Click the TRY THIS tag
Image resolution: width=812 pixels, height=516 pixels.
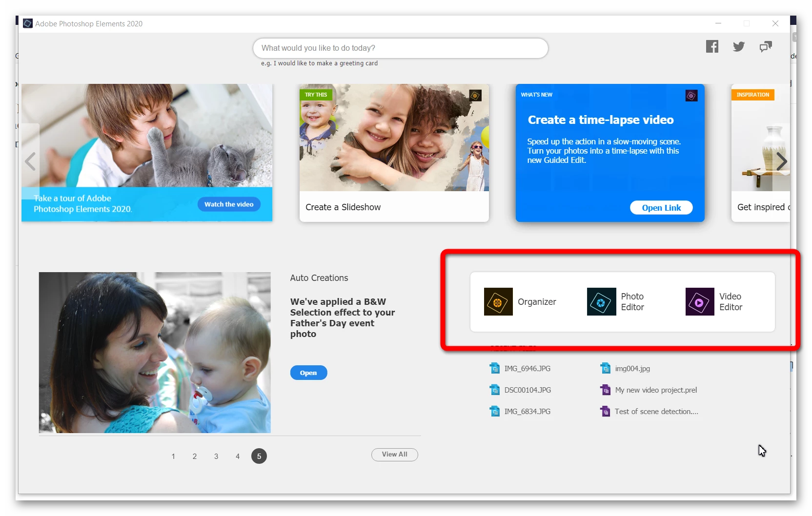[x=316, y=95]
